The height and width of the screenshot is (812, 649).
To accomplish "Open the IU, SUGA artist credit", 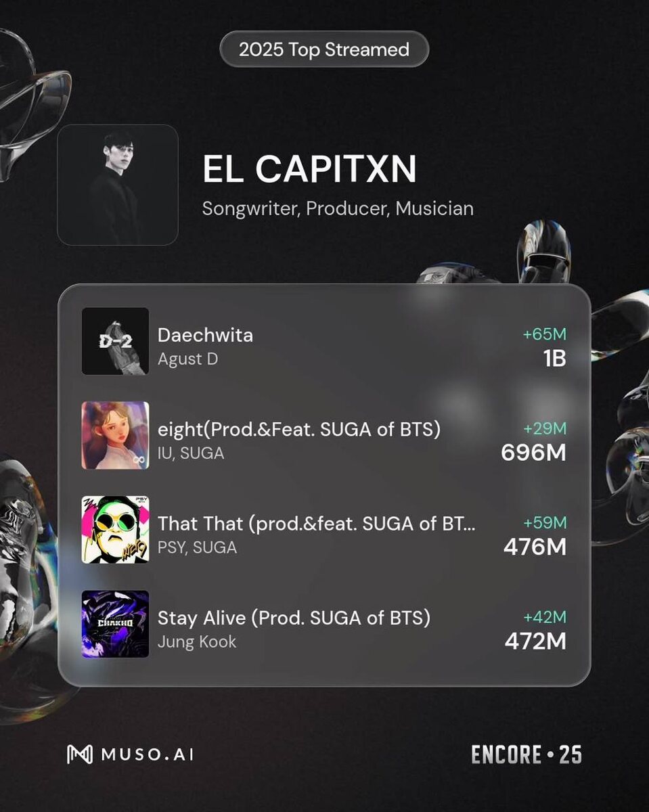I will tap(191, 453).
